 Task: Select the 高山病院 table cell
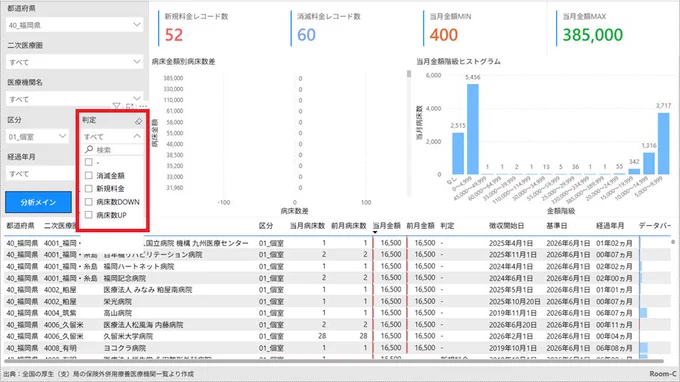click(x=118, y=313)
